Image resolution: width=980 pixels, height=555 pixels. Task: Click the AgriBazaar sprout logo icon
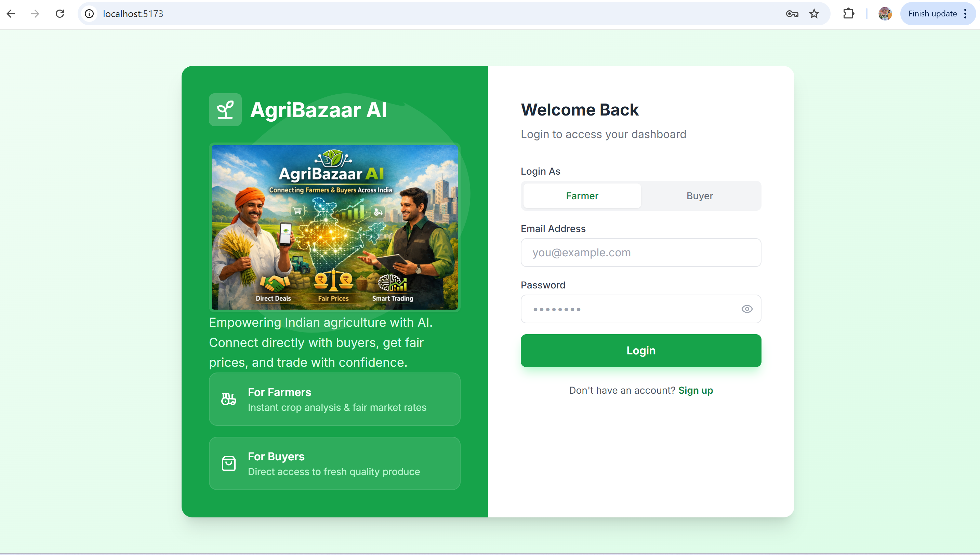click(225, 110)
